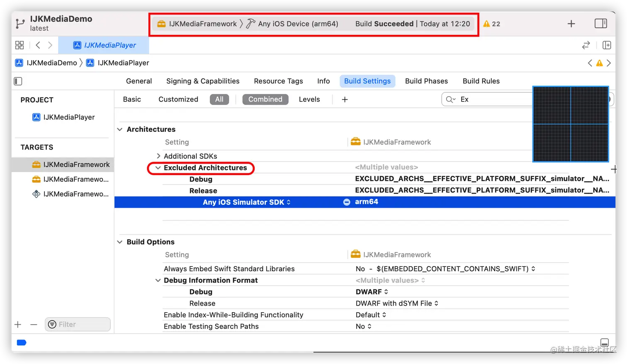Open the Any iOS Simulator SDK popup
This screenshot has height=364, width=627.
[x=246, y=202]
